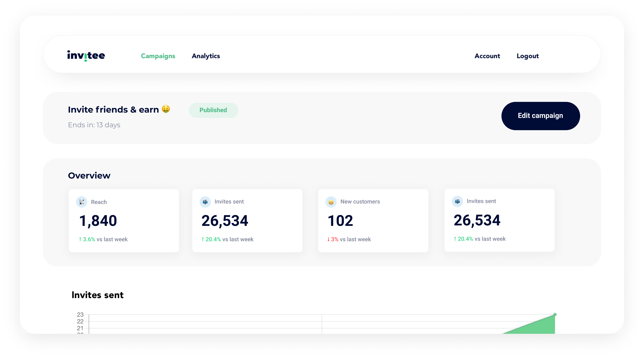Click the satellite icon on Reach card
This screenshot has height=358, width=644.
pos(81,202)
